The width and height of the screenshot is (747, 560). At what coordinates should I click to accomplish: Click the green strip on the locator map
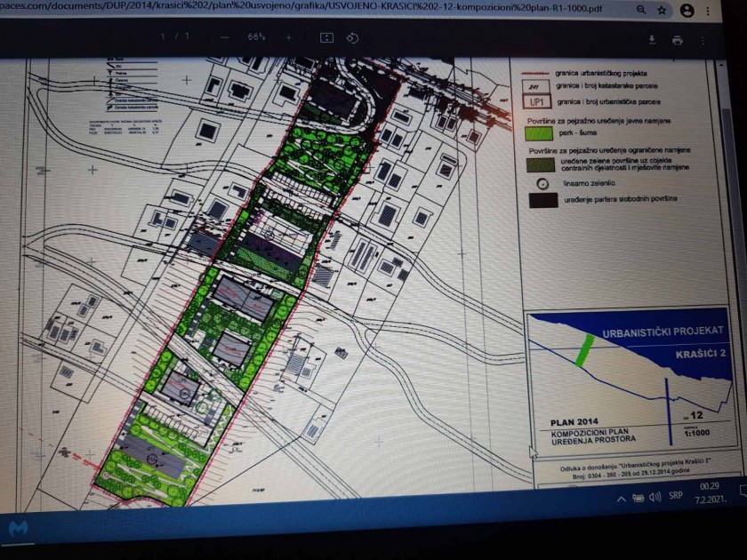(585, 350)
